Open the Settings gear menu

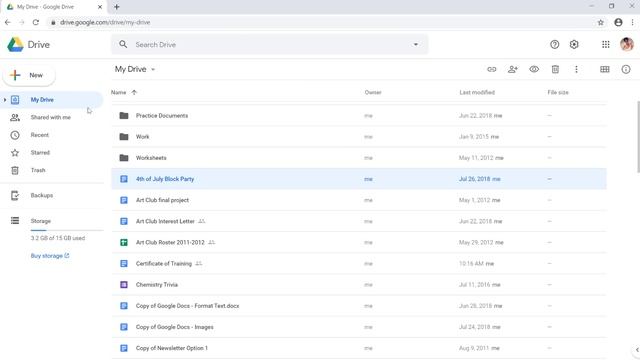click(574, 44)
